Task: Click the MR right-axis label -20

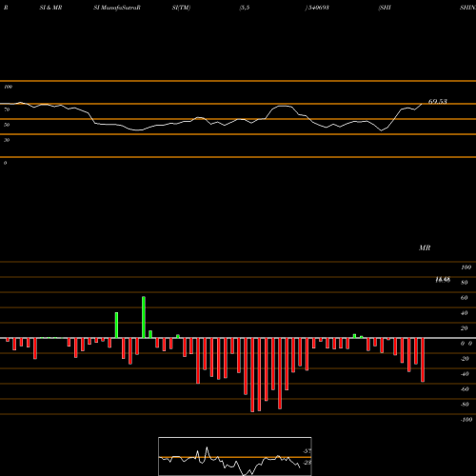Action: pos(465,359)
